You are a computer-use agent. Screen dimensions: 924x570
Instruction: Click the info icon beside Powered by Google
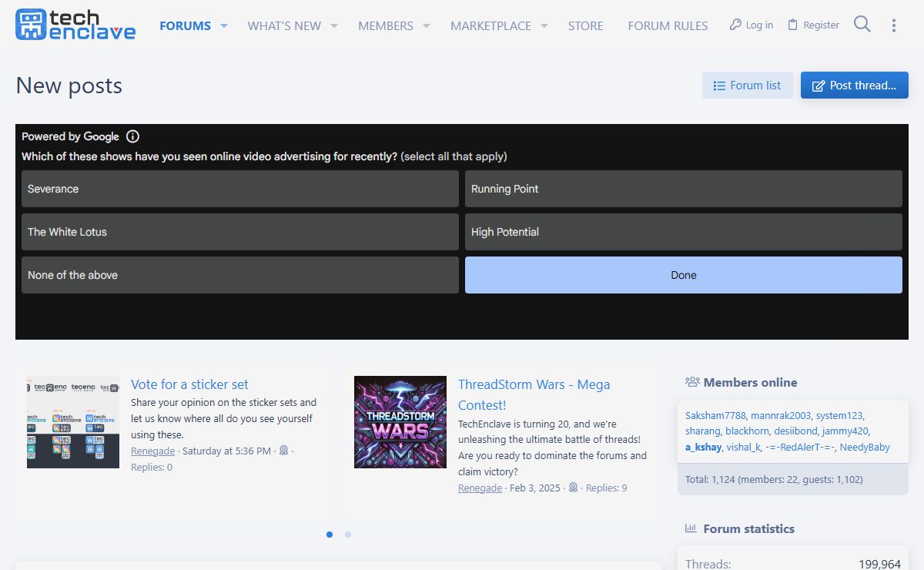(132, 136)
